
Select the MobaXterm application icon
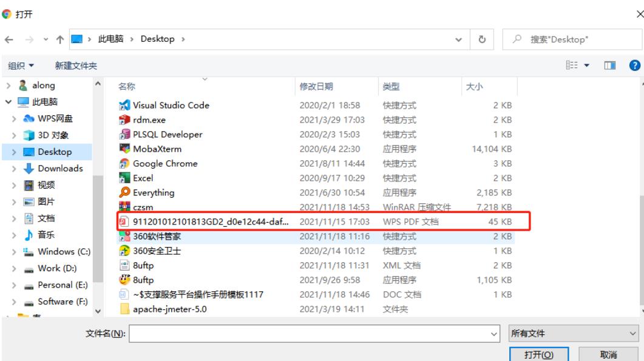(124, 149)
